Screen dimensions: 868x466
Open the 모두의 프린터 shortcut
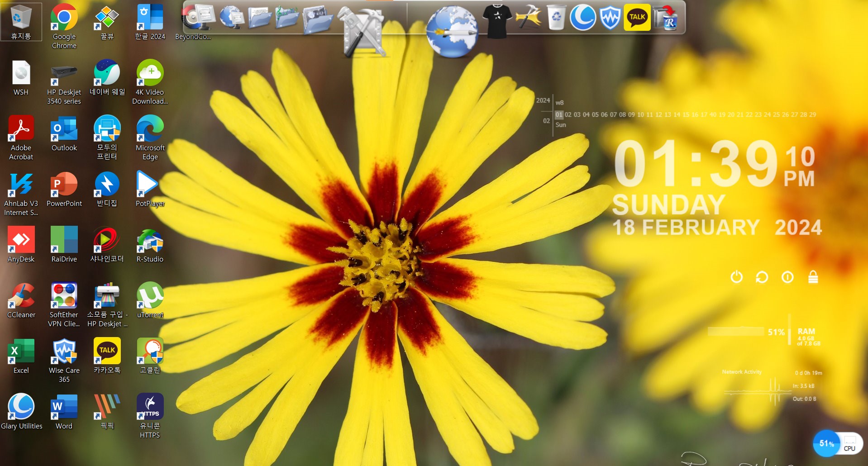(107, 138)
